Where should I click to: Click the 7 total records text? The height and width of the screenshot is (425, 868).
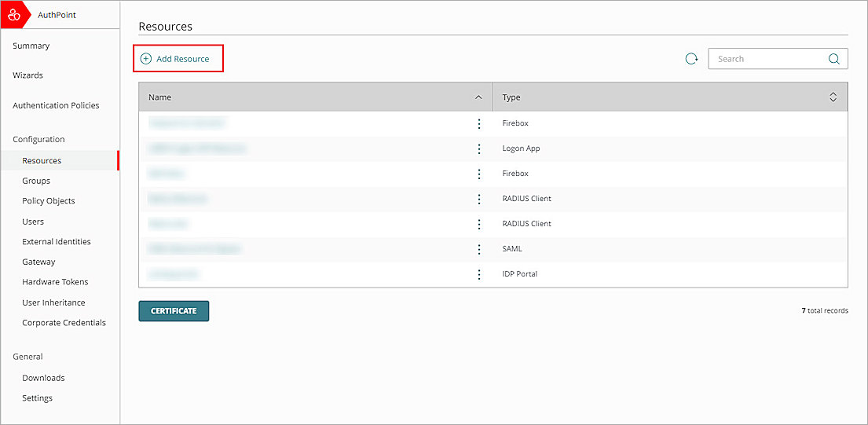pyautogui.click(x=825, y=311)
